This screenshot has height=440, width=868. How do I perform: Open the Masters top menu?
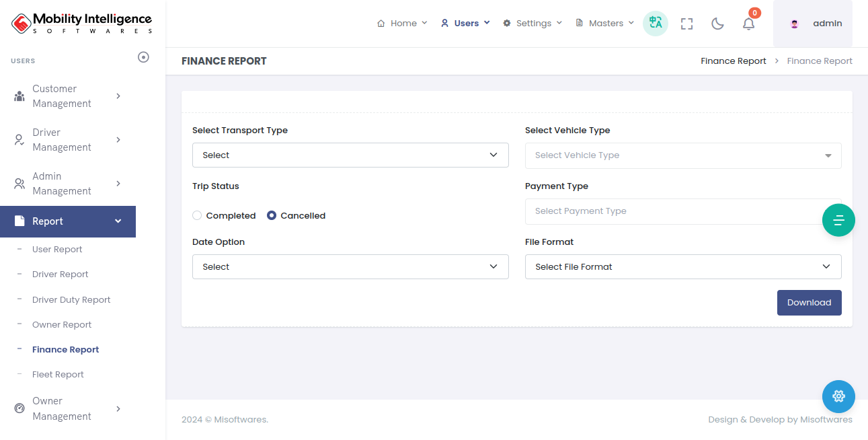[x=605, y=24]
